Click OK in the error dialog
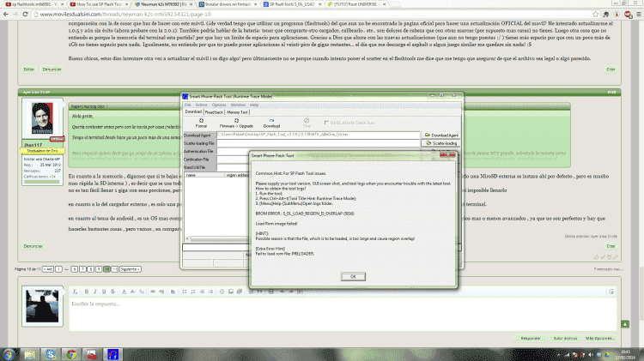The width and height of the screenshot is (644, 361). pos(353,276)
